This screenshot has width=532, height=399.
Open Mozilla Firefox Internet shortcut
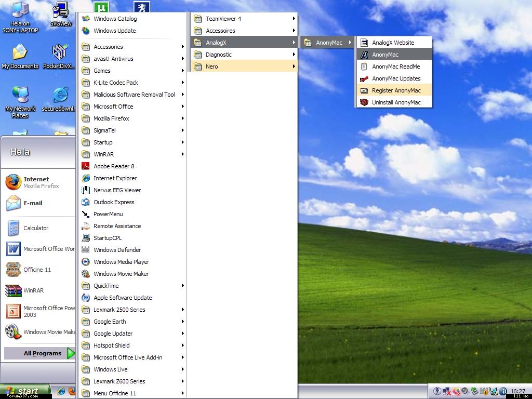39,182
